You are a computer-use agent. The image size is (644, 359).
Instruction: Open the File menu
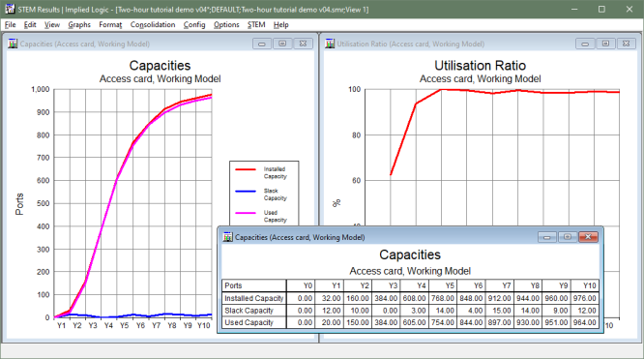[11, 25]
